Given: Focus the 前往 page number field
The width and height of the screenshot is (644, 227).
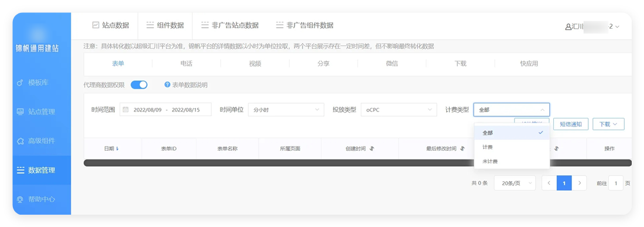Looking at the screenshot, I should click(x=616, y=183).
